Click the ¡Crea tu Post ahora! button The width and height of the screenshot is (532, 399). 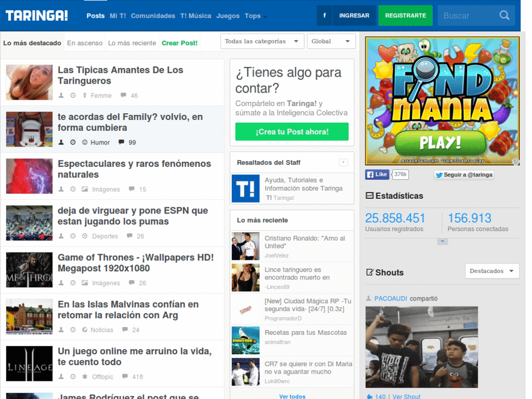[x=292, y=131]
